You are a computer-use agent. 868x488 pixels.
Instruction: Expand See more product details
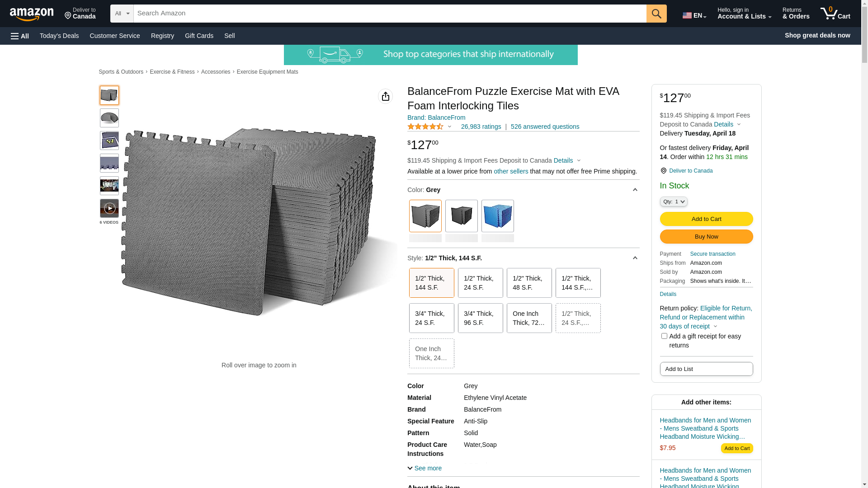coord(425,468)
